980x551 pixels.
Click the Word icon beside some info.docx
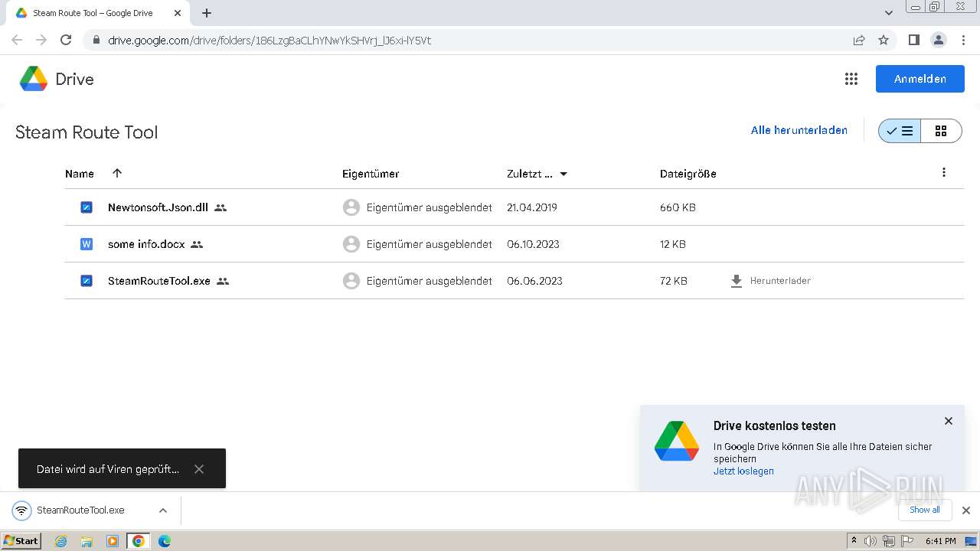click(87, 244)
